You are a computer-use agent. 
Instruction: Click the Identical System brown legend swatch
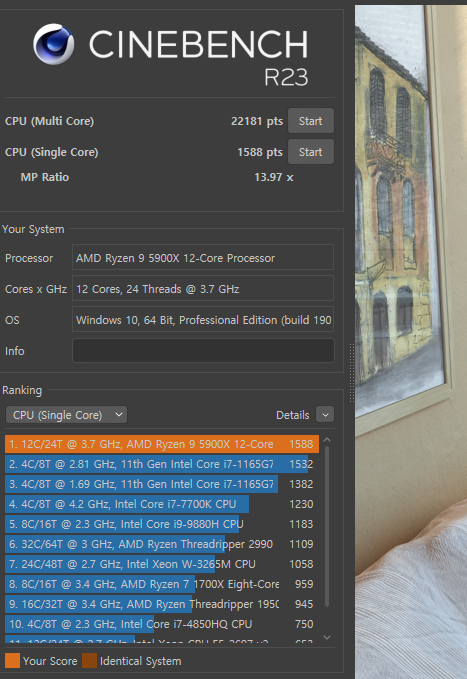[x=90, y=660]
